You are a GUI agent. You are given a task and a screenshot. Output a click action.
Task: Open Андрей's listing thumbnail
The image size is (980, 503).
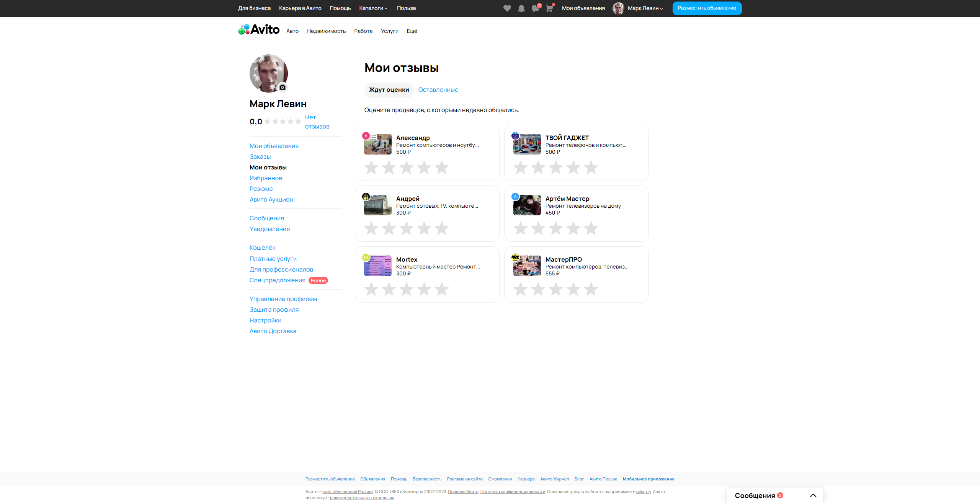pyautogui.click(x=377, y=205)
